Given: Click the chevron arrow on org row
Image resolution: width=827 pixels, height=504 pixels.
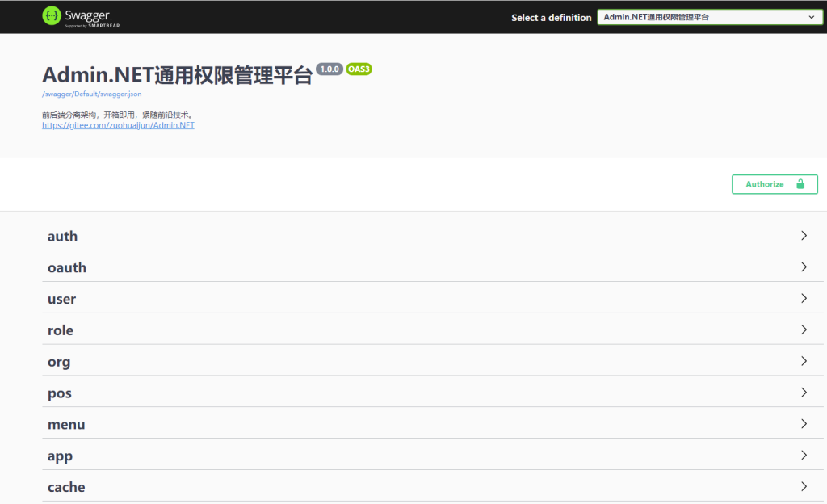Looking at the screenshot, I should tap(804, 361).
